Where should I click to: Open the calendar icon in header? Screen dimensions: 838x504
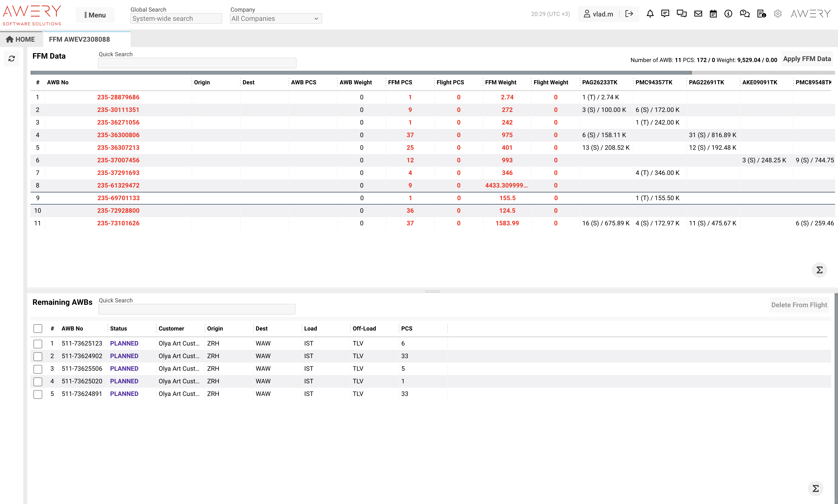713,14
